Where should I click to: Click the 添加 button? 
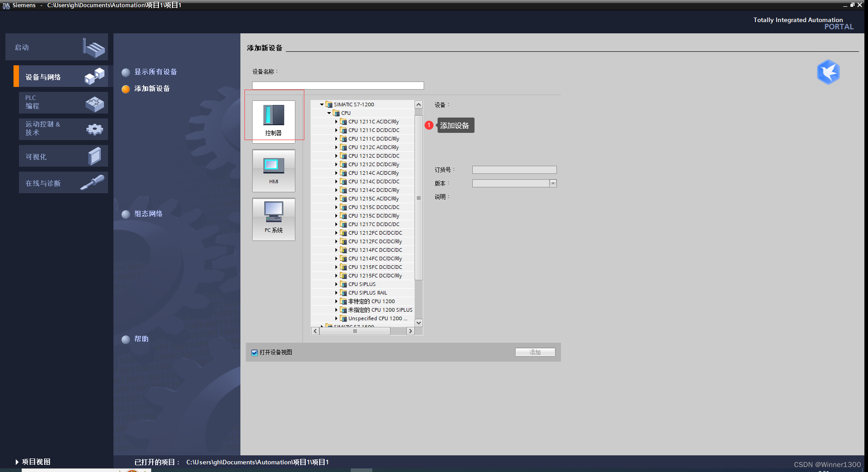[535, 352]
